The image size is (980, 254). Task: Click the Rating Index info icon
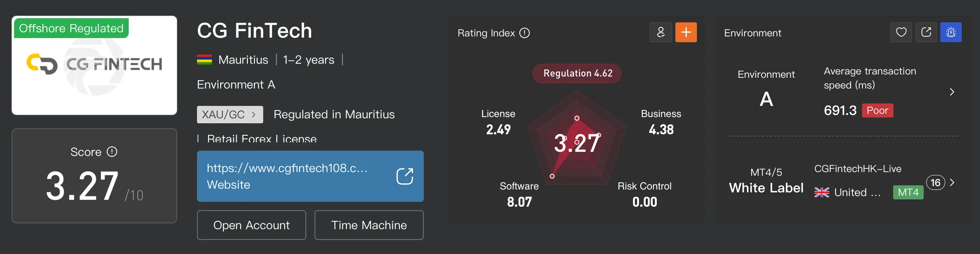pyautogui.click(x=524, y=33)
